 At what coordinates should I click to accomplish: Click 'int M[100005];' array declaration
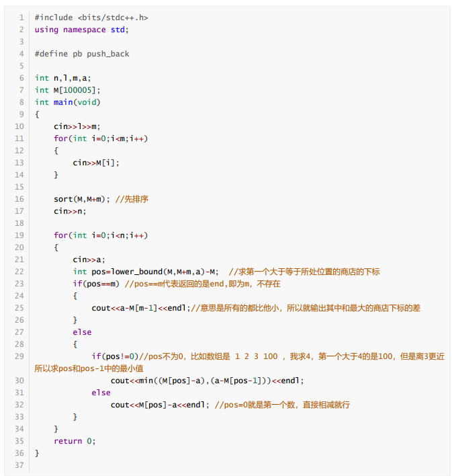point(67,90)
